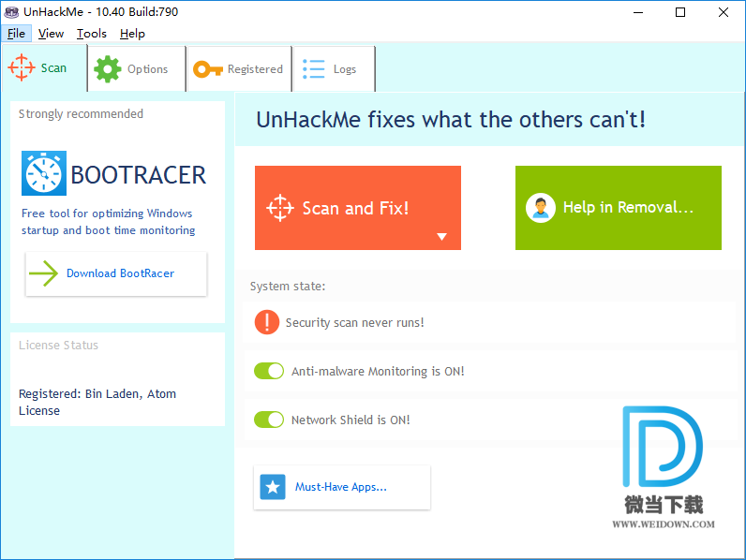Toggle Anti-malware Monitoring switch off
The height and width of the screenshot is (560, 746).
tap(269, 371)
